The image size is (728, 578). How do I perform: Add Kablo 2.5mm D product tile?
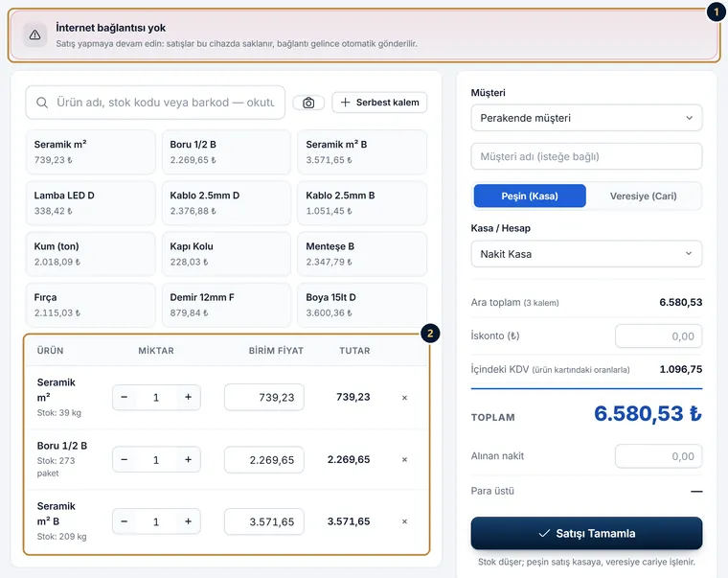[226, 203]
